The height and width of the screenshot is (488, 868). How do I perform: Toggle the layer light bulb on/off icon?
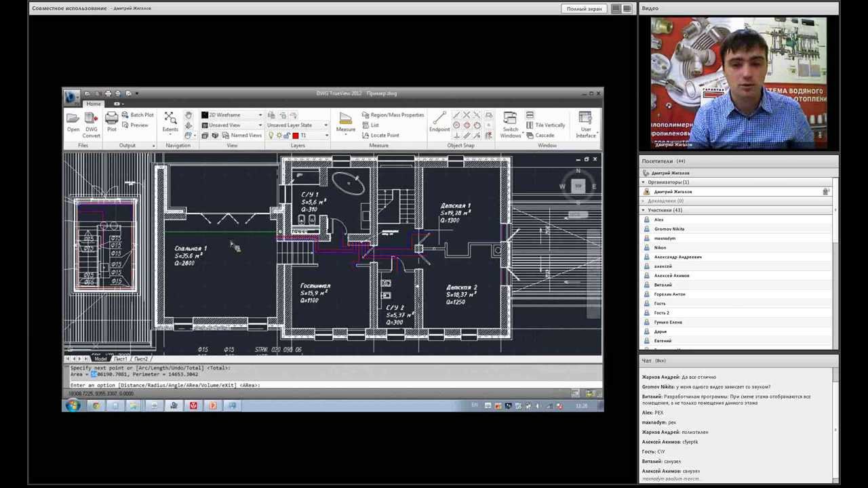(271, 136)
